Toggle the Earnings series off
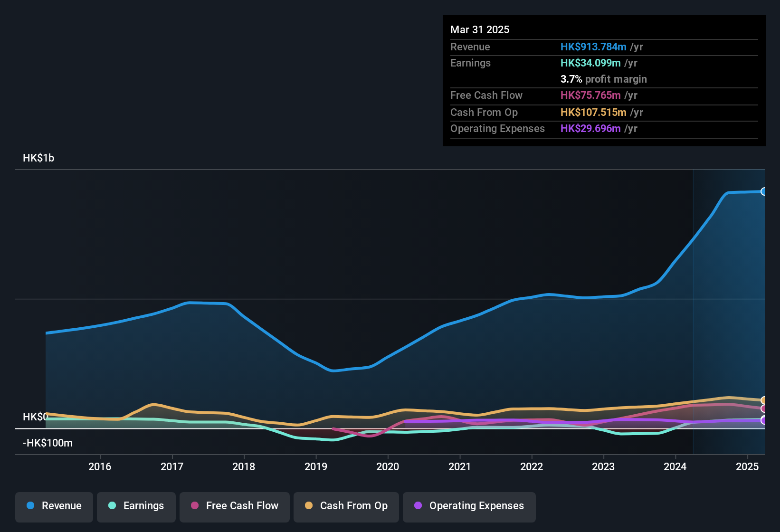 tap(136, 506)
